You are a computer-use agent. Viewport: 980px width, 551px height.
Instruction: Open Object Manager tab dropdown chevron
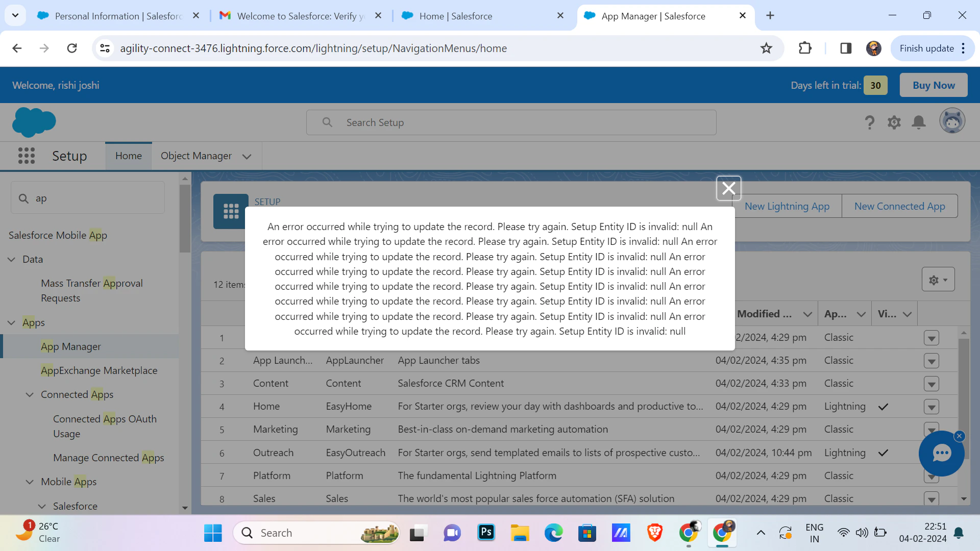tap(247, 157)
